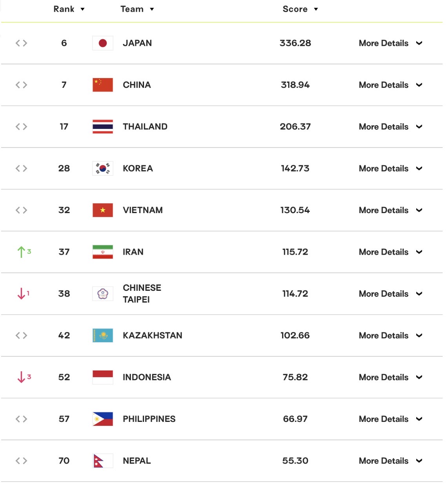
Task: Click the China flag icon
Action: pos(103,85)
